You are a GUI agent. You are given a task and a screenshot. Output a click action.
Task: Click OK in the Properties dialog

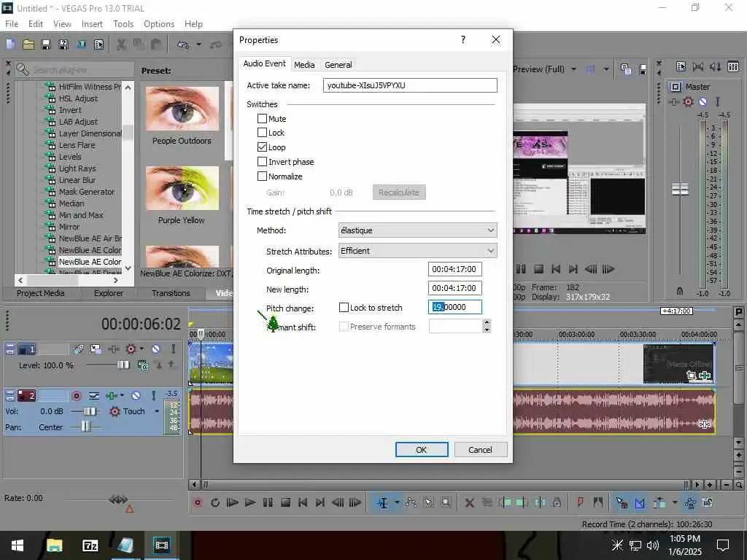[x=422, y=449]
